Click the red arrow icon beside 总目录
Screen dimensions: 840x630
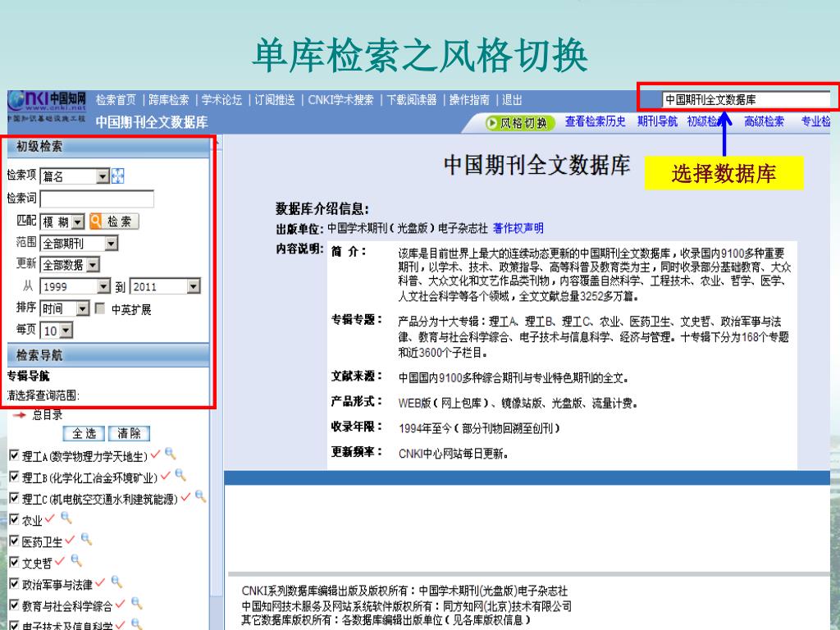20,414
